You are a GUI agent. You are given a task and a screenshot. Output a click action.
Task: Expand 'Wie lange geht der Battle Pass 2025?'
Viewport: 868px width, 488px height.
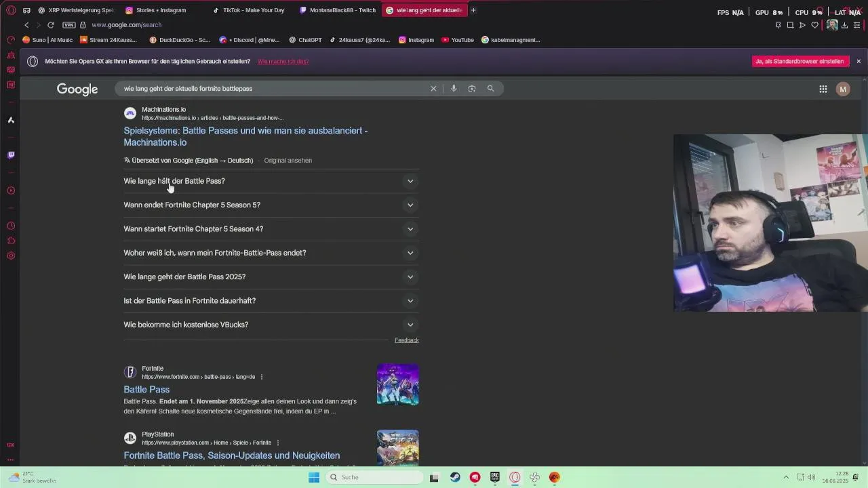[271, 277]
